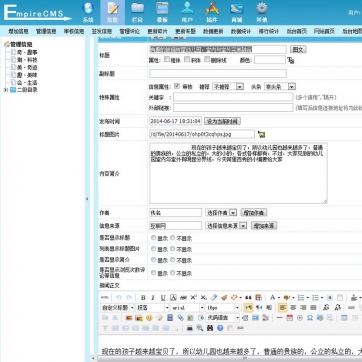Viewport: 362px width, 362px height.
Task: Click the Italic icon in the editor toolbar
Action: [153, 298]
